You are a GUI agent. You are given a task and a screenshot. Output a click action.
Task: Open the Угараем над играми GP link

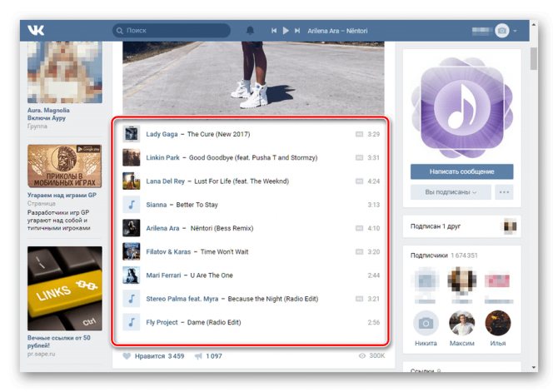[x=62, y=195]
